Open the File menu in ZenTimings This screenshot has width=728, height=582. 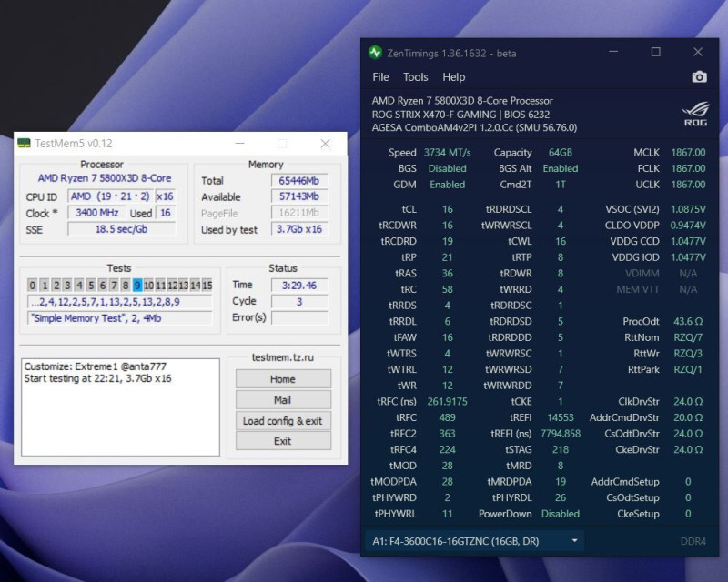click(x=380, y=77)
